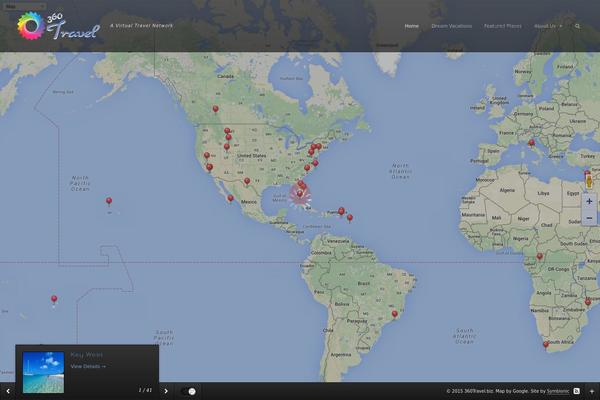This screenshot has height=400, width=600.
Task: Select the pin in northern California
Action: (x=207, y=156)
